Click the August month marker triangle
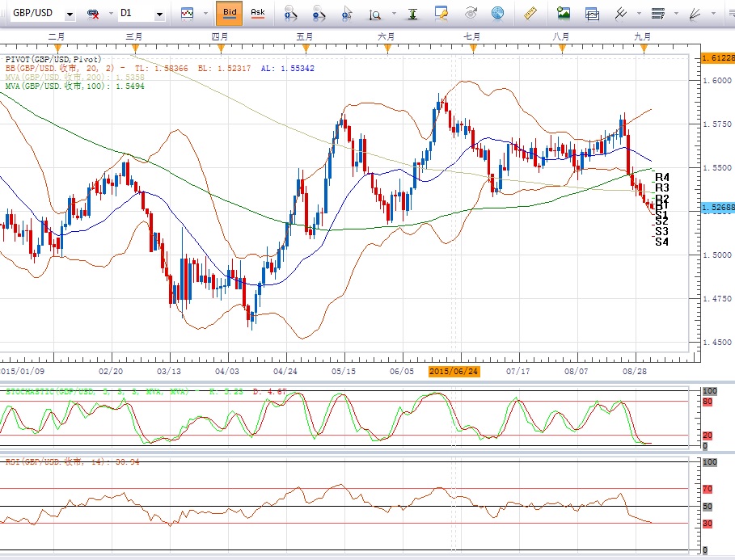Image resolution: width=735 pixels, height=560 pixels. [562, 48]
